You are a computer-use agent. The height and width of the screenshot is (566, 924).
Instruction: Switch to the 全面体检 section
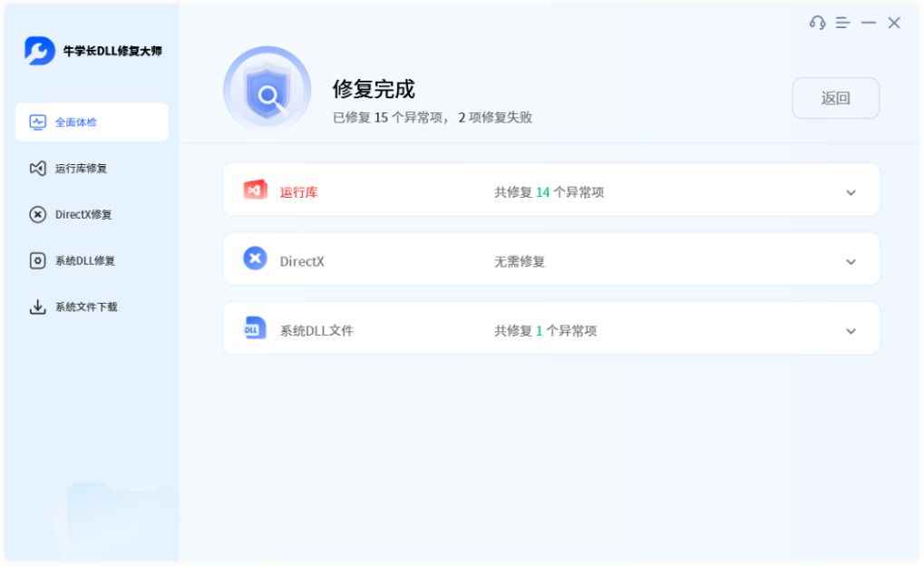(91, 121)
